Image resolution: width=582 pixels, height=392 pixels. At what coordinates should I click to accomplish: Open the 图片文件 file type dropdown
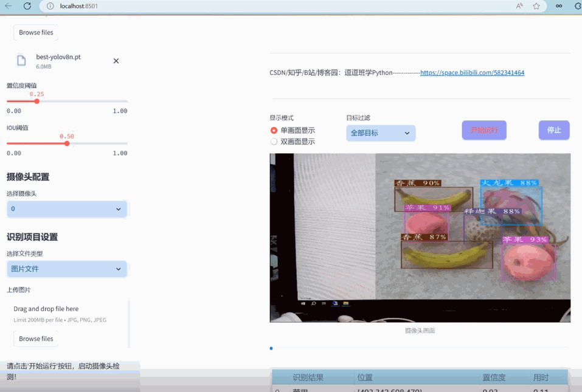click(67, 269)
